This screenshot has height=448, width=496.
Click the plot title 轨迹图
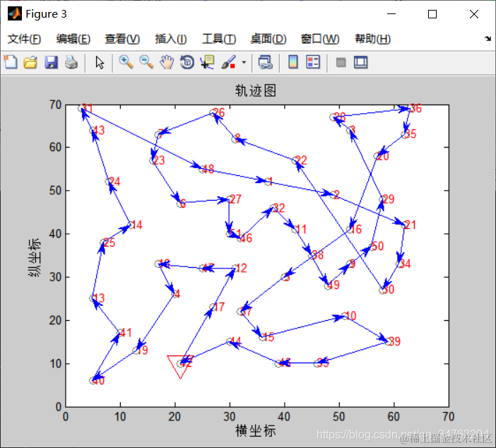coord(256,90)
